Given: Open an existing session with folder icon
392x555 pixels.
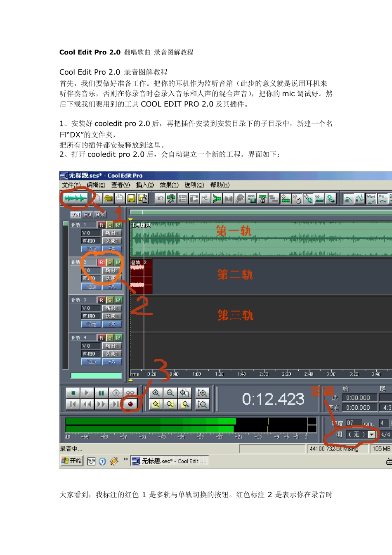Looking at the screenshot, I should tap(109, 199).
